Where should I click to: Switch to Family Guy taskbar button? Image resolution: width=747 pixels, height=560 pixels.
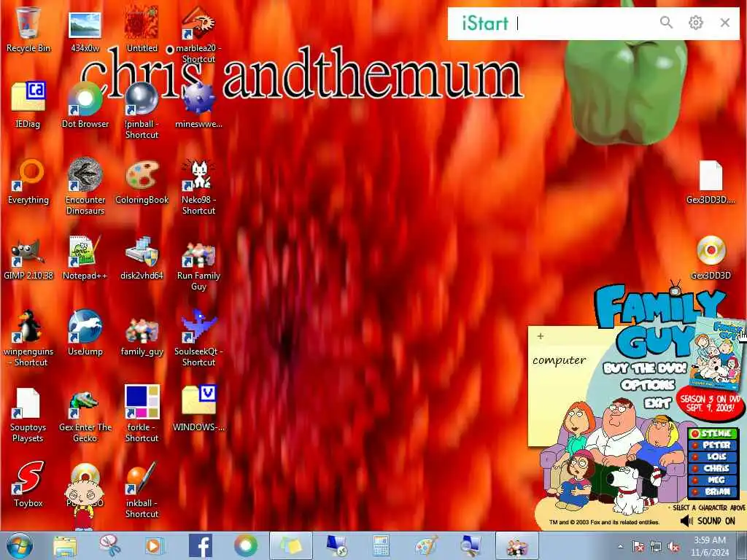point(517,545)
